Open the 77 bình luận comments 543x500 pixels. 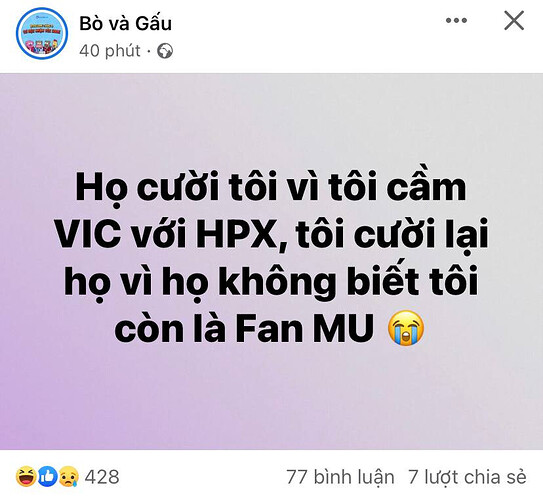click(x=340, y=477)
